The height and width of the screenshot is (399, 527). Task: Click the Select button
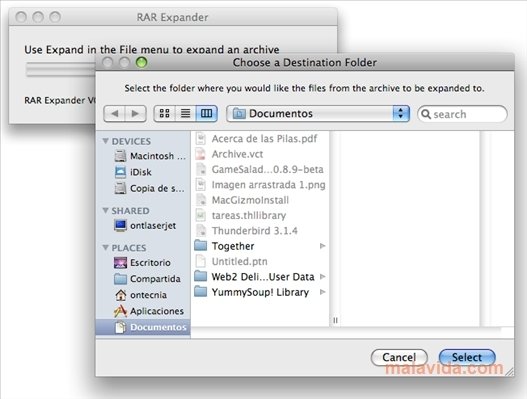click(467, 357)
